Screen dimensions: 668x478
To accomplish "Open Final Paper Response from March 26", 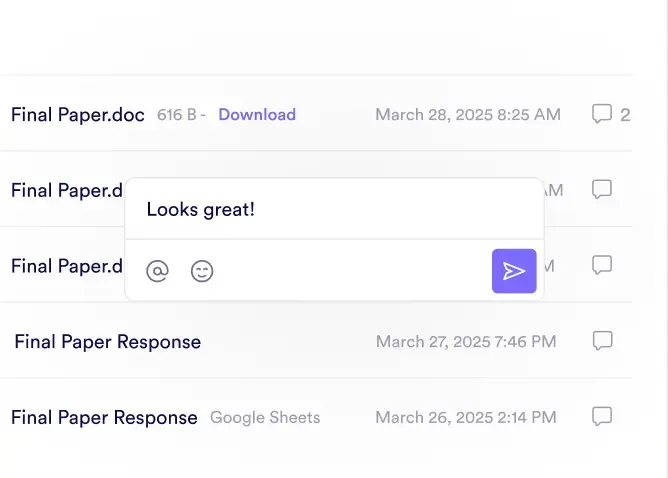I will point(104,417).
